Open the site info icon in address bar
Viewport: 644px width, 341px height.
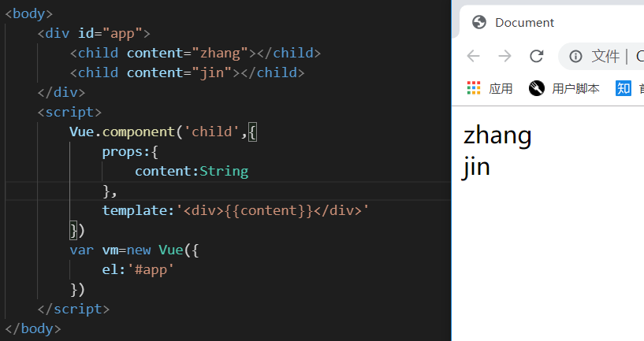coord(575,56)
